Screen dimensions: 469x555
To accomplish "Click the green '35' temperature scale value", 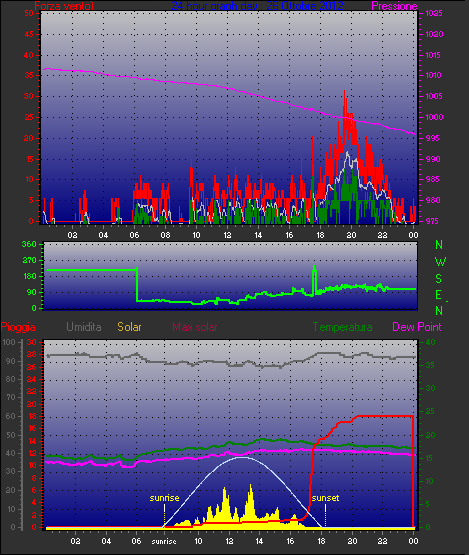I will tap(430, 365).
